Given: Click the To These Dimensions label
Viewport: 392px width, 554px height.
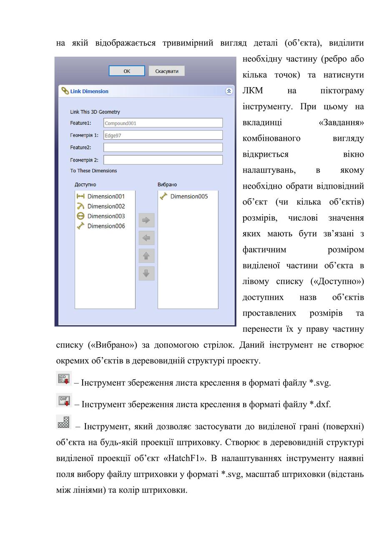Looking at the screenshot, I should (x=93, y=170).
